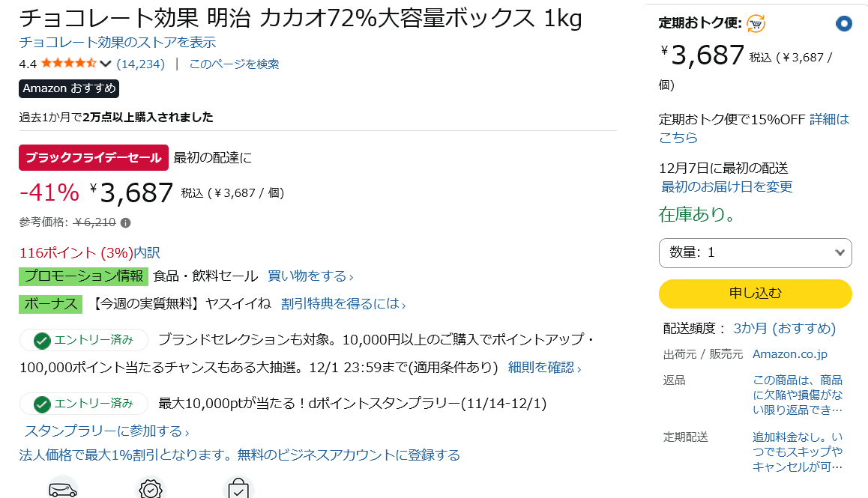Click 買い物をする promotion link
This screenshot has width=868, height=498.
click(x=310, y=276)
